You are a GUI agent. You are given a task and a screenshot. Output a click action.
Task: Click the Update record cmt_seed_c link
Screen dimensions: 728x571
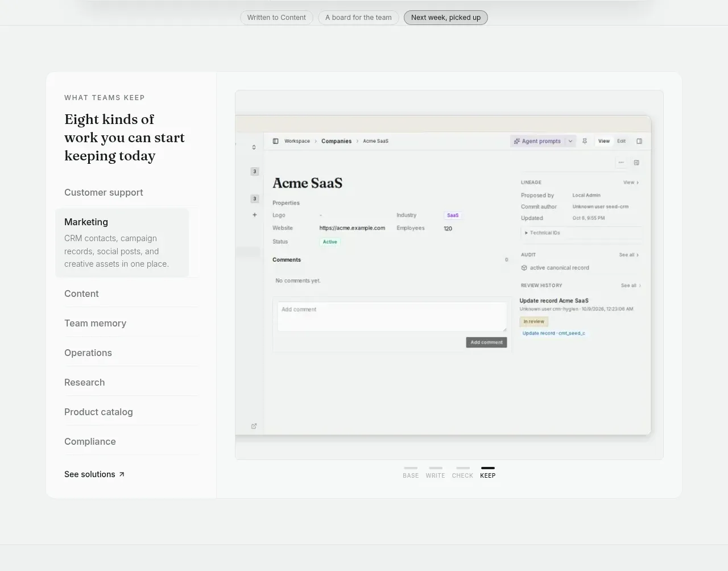pyautogui.click(x=553, y=333)
